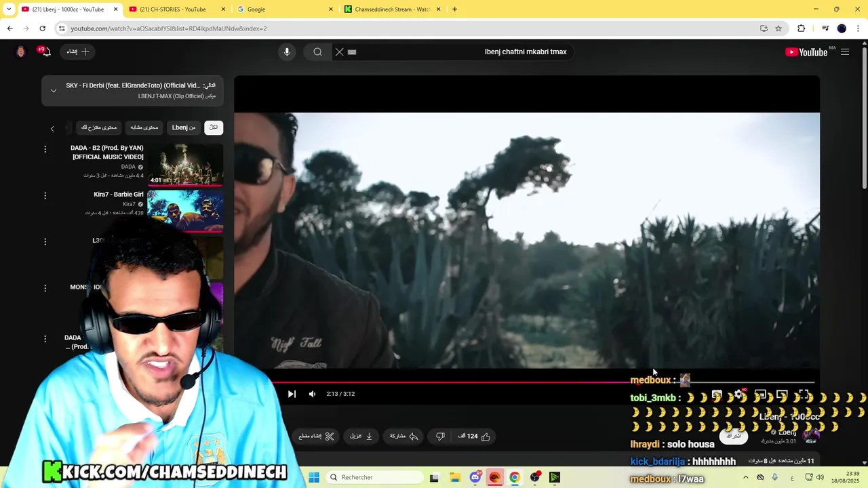Image resolution: width=868 pixels, height=488 pixels.
Task: Open the miniplayer from player controls
Action: [x=760, y=394]
